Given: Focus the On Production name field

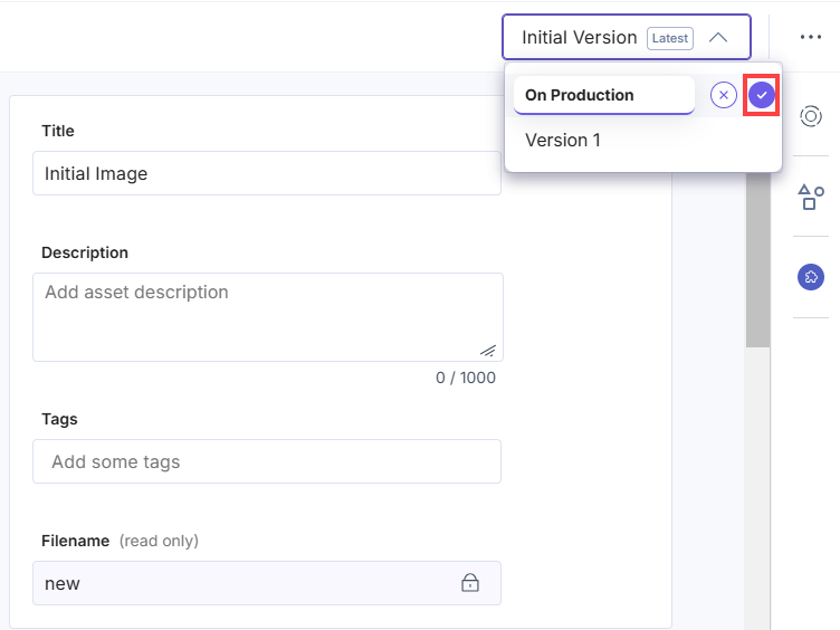Looking at the screenshot, I should [x=604, y=95].
